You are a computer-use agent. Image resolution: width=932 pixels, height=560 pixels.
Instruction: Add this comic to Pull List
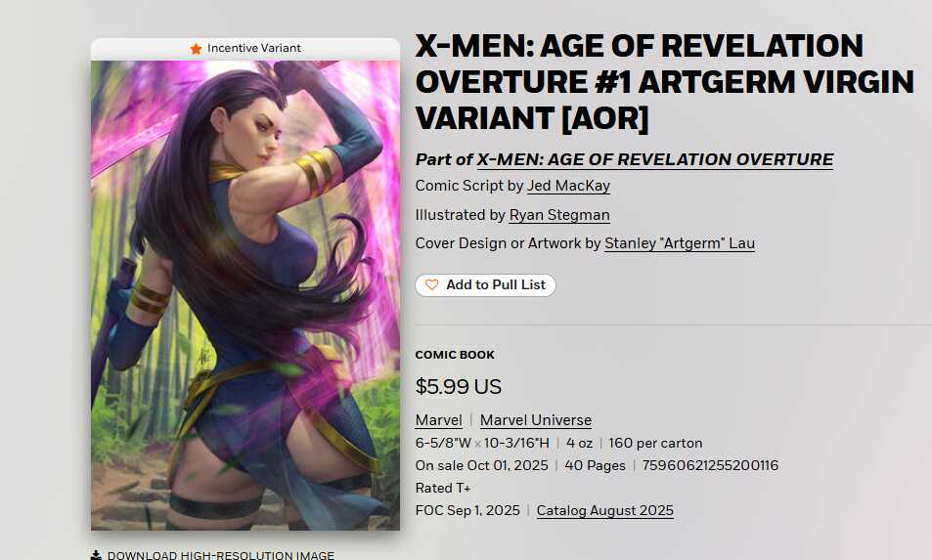tap(485, 285)
